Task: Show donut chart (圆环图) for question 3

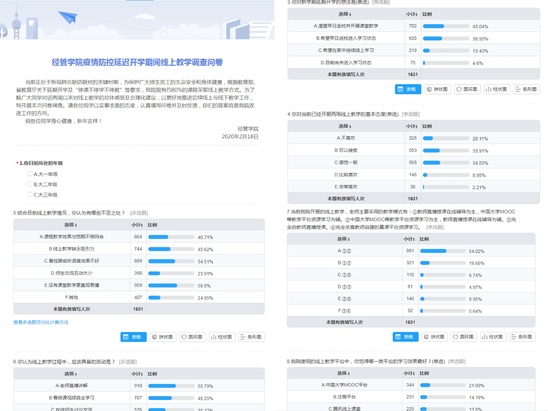Action: (467, 89)
